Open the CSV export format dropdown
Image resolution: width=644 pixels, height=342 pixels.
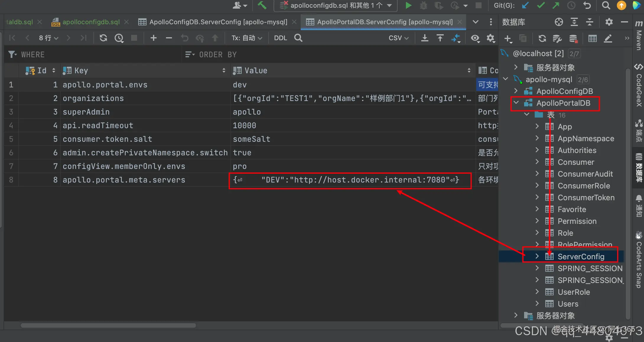pyautogui.click(x=398, y=38)
